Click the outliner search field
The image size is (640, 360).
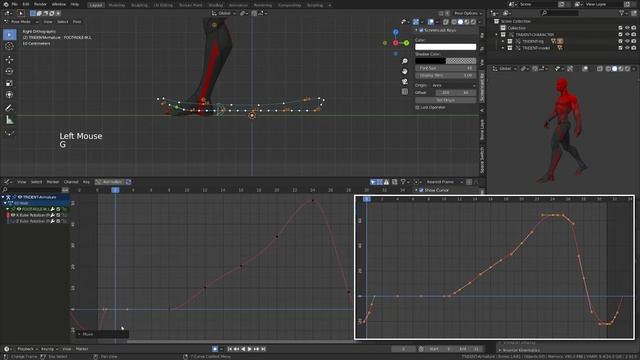point(559,13)
